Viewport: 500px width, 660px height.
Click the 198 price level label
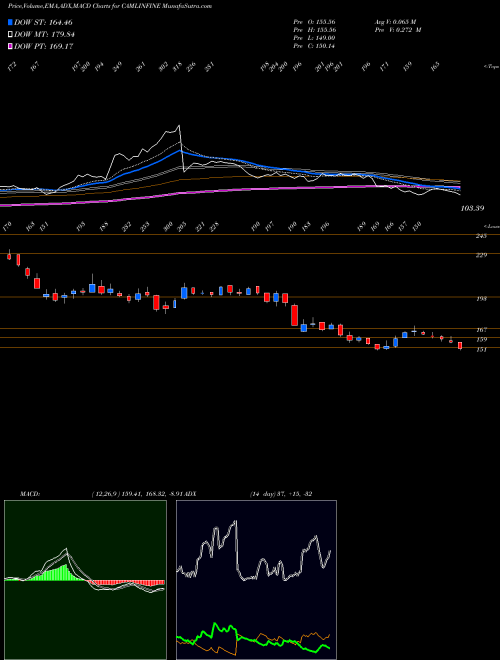481,299
